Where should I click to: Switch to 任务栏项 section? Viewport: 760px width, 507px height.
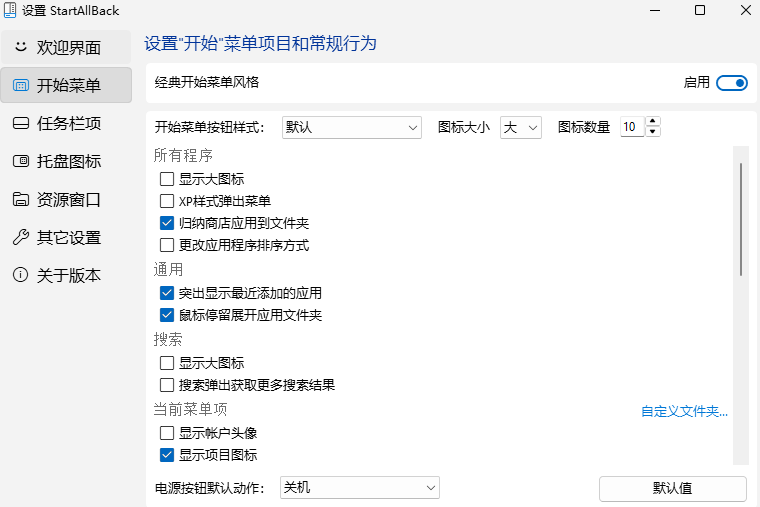point(68,124)
